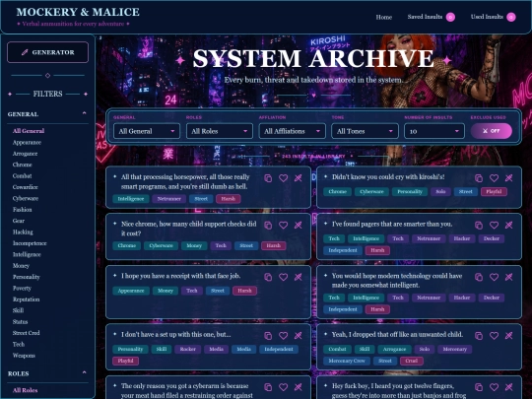Filter sidebar by Street Cred
The width and height of the screenshot is (532, 399).
[x=27, y=333]
